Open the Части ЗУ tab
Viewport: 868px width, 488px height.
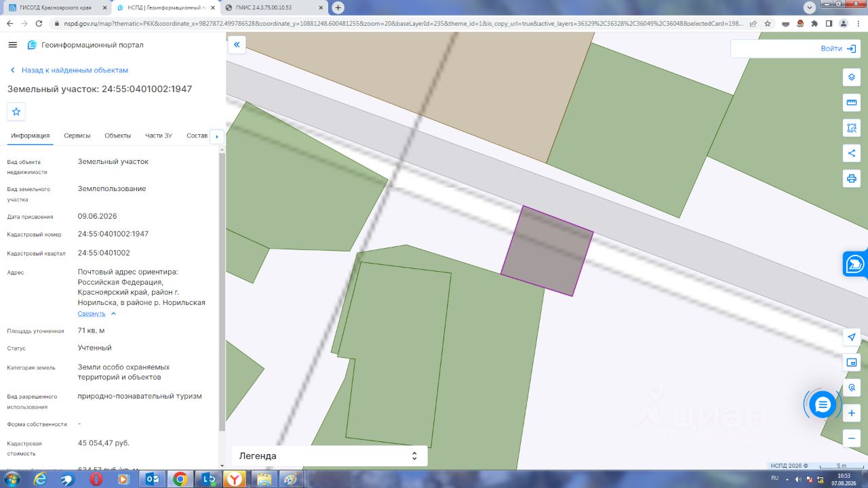[159, 136]
